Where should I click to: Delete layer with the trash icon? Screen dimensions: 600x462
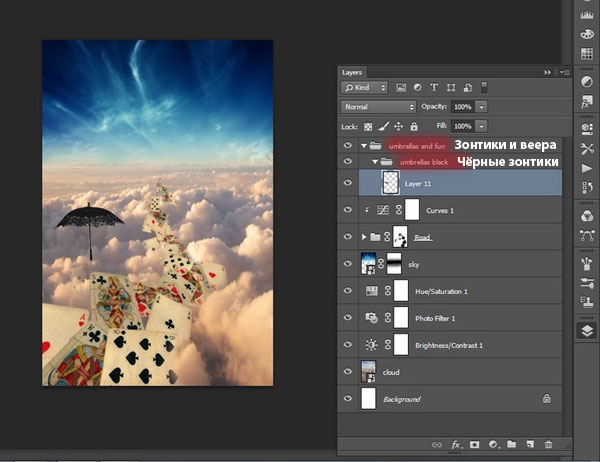tap(548, 444)
